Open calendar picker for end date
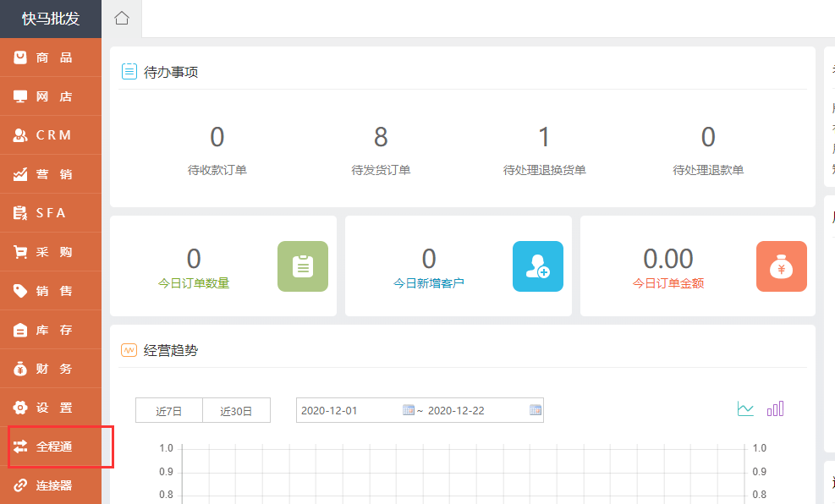835x504 pixels. click(535, 410)
